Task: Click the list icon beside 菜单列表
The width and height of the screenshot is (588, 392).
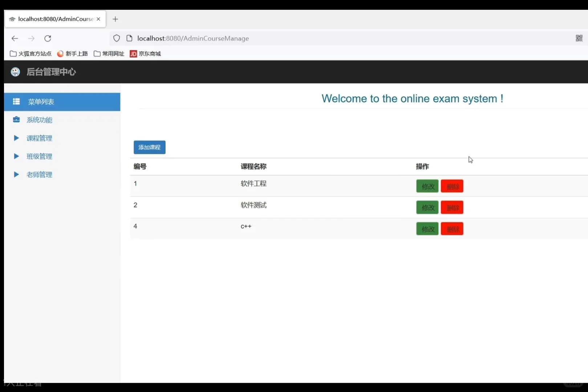Action: pos(16,102)
